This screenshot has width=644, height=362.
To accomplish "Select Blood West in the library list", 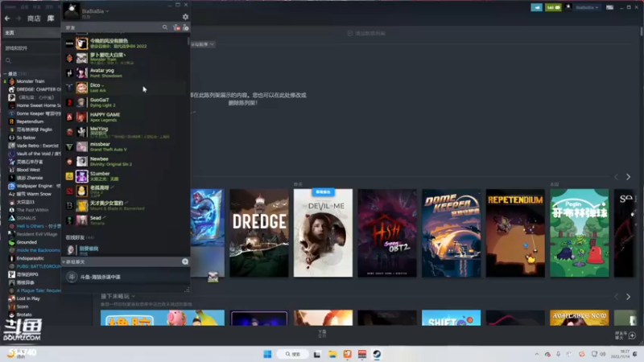I will pos(28,170).
